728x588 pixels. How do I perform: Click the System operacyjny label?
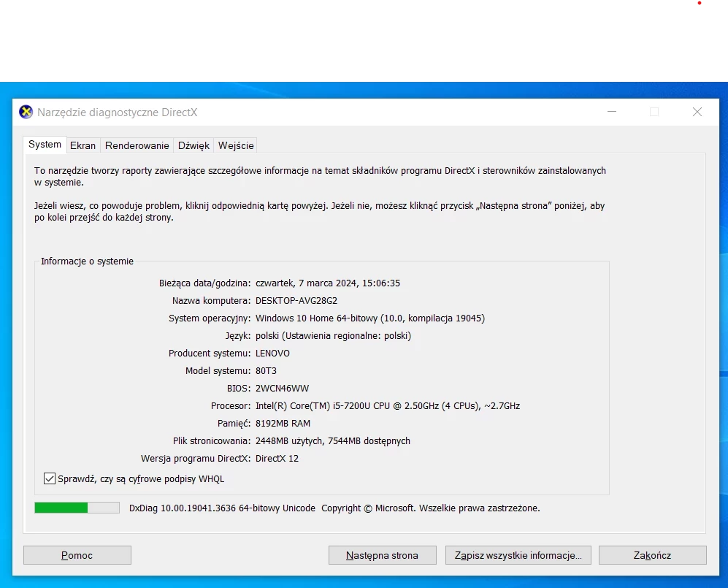click(210, 318)
